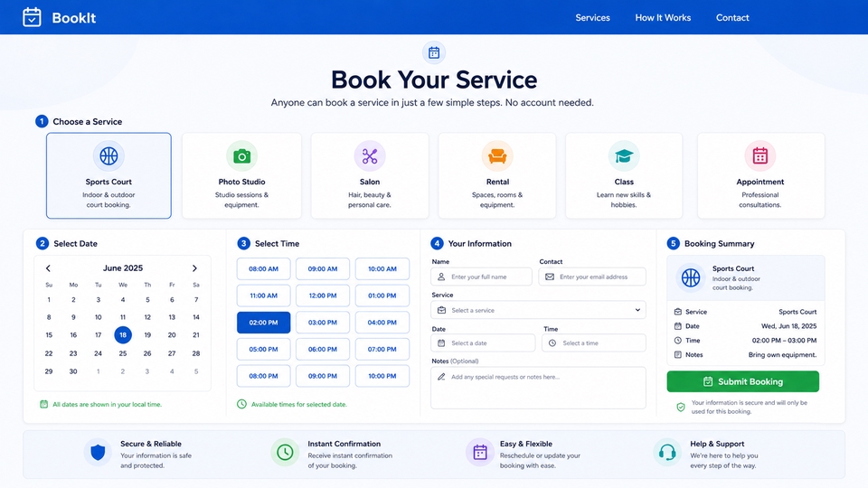Click the pencil icon in notes field
868x488 pixels.
point(441,377)
